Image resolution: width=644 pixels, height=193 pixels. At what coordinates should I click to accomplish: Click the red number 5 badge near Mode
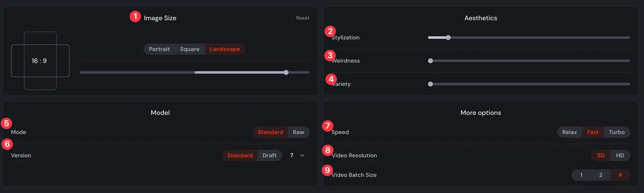(x=6, y=123)
